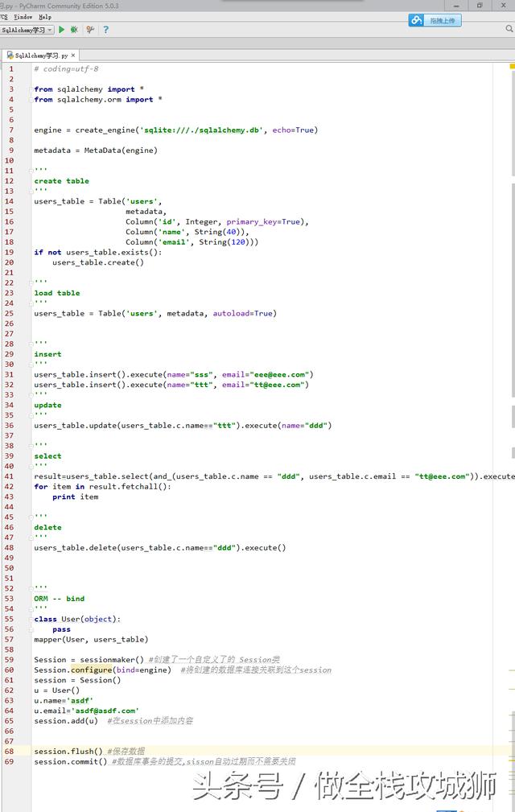Minimize the PyCharm window

tap(456, 5)
